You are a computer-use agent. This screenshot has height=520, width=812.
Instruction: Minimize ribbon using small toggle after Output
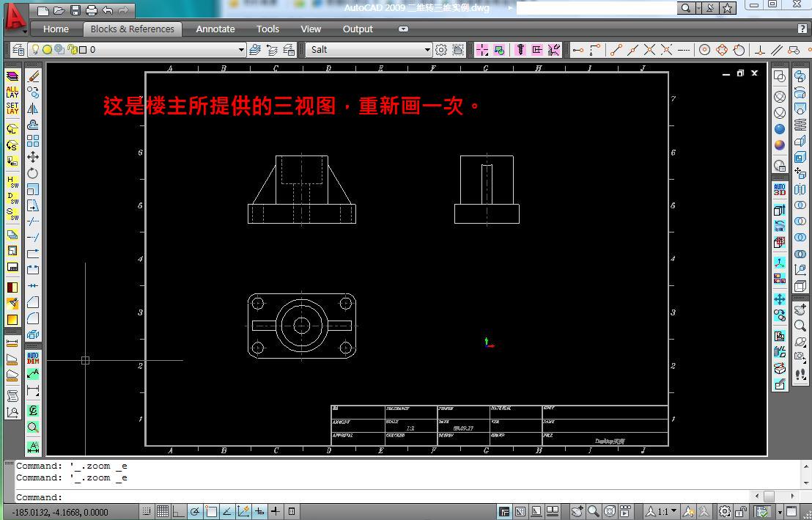(403, 29)
